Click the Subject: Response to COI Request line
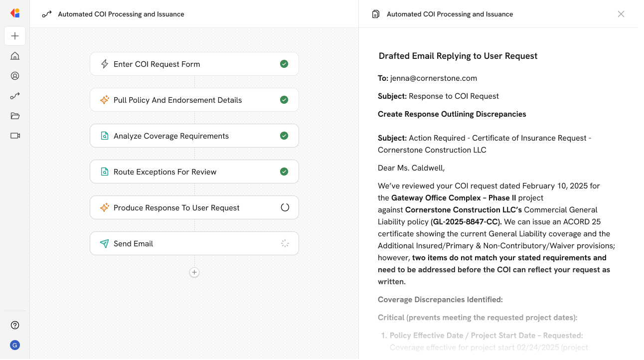Screen dimensions: 644x360 pos(438,96)
